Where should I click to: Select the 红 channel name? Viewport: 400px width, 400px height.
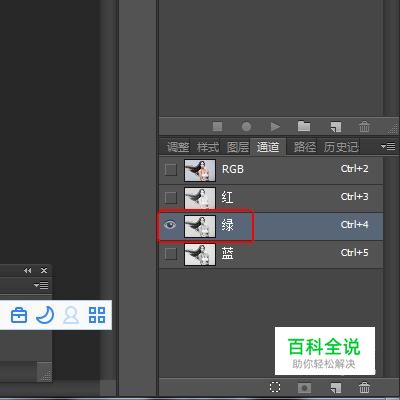click(227, 198)
